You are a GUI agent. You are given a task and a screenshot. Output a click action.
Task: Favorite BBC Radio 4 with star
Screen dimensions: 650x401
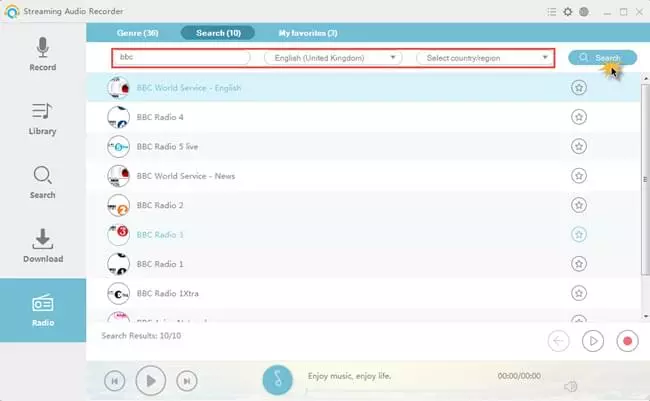coord(579,117)
